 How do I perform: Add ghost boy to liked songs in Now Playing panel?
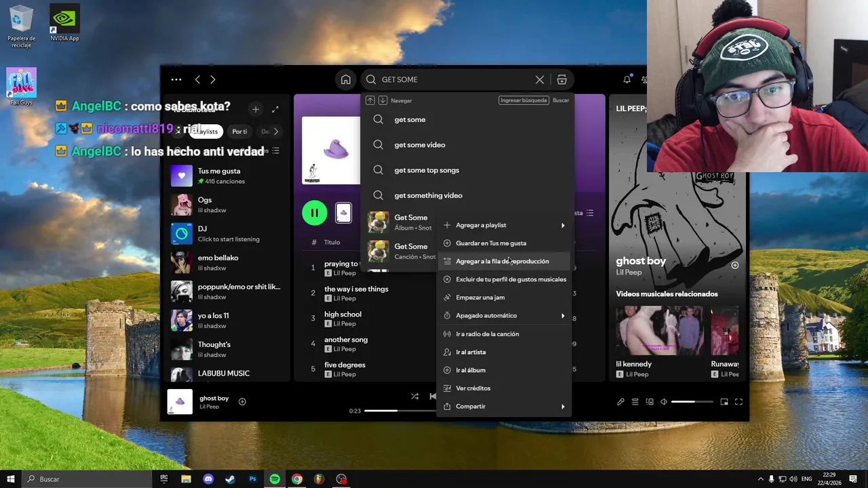pyautogui.click(x=734, y=265)
